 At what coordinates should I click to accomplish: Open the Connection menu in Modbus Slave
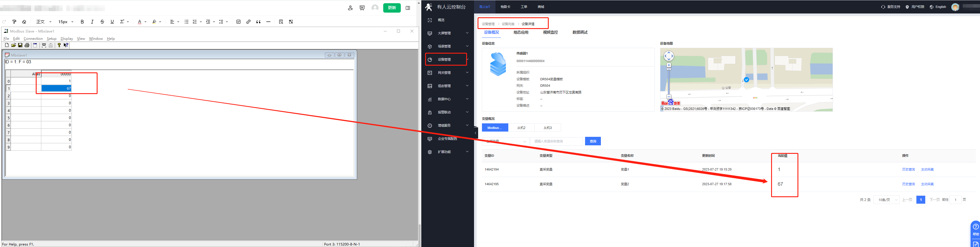(33, 38)
